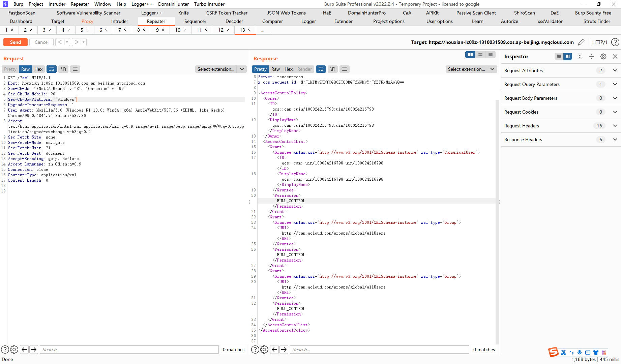This screenshot has width=621, height=364.
Task: Click Request search input field
Action: coord(129,350)
